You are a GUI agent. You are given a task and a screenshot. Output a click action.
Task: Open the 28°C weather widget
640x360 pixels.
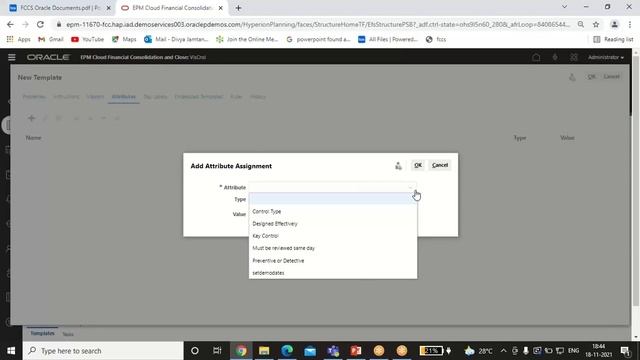click(x=479, y=351)
